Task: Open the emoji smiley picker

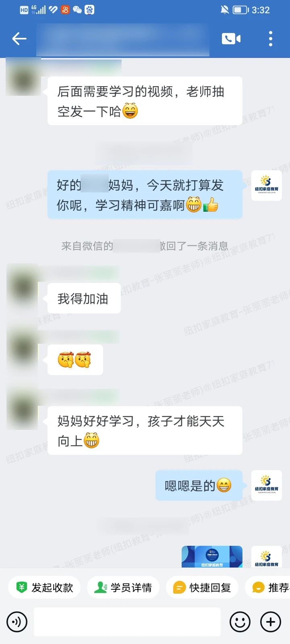Action: (x=240, y=622)
